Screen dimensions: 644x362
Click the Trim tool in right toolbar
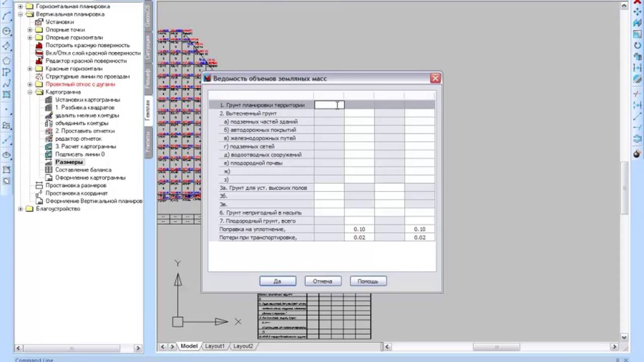pyautogui.click(x=637, y=94)
